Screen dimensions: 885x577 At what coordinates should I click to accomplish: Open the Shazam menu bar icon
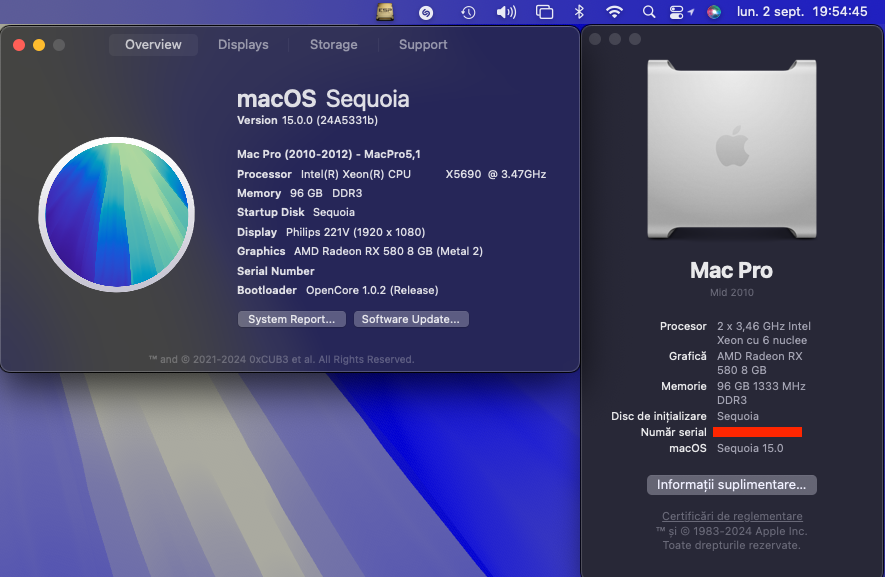click(426, 12)
